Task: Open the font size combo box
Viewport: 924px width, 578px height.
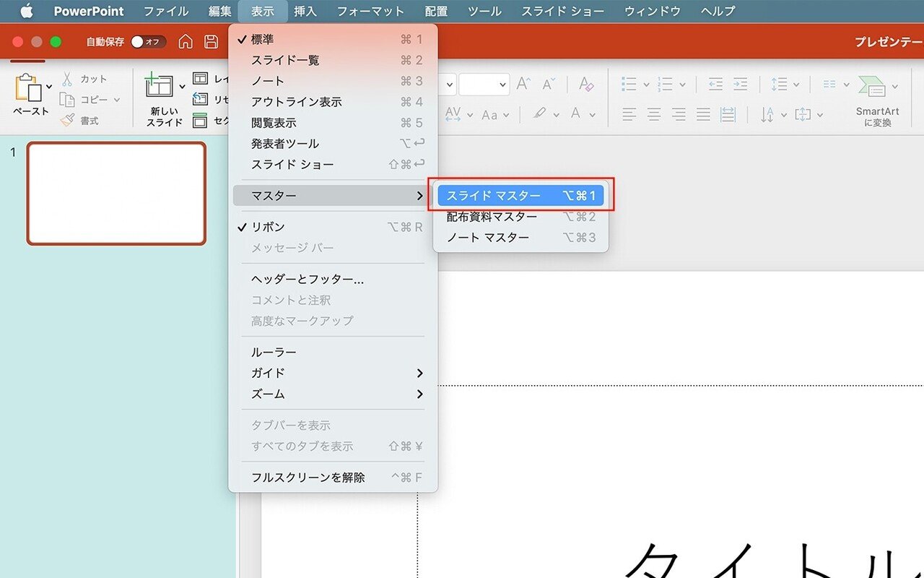Action: [x=484, y=85]
